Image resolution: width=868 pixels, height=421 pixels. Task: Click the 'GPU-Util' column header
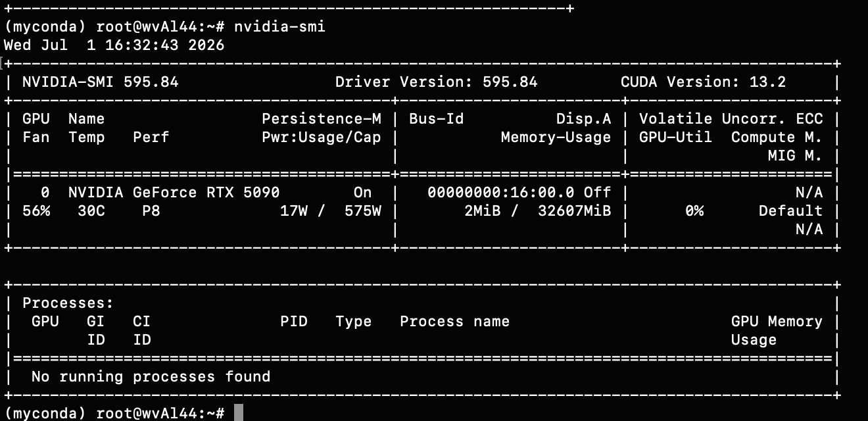(676, 137)
